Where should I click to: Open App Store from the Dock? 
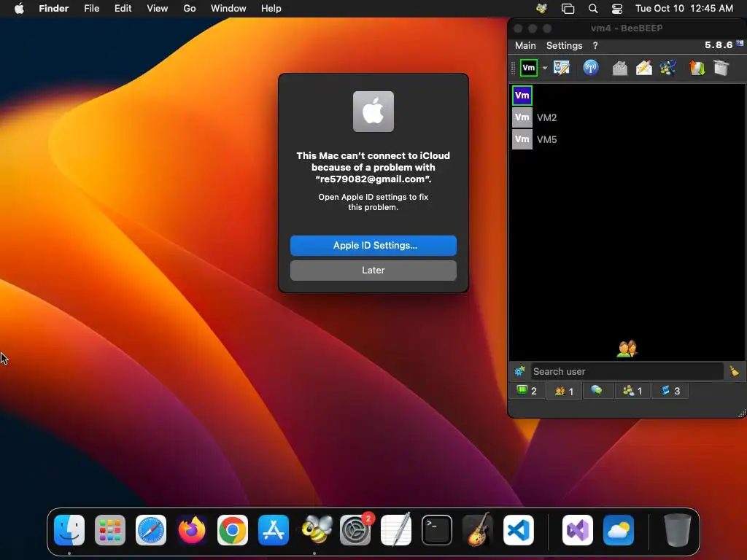tap(274, 530)
